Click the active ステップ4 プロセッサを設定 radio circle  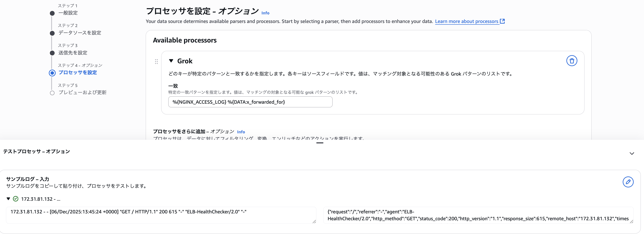click(52, 73)
